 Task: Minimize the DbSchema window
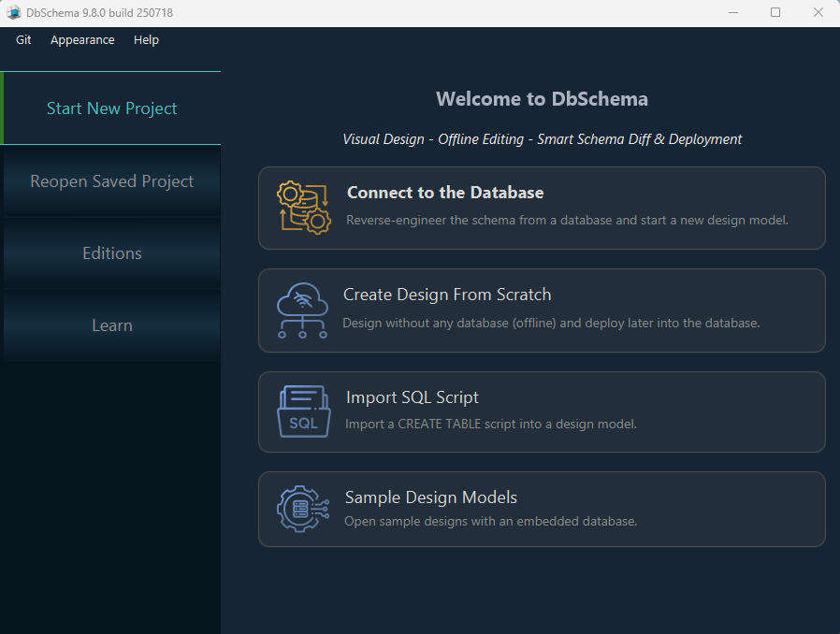[x=733, y=12]
